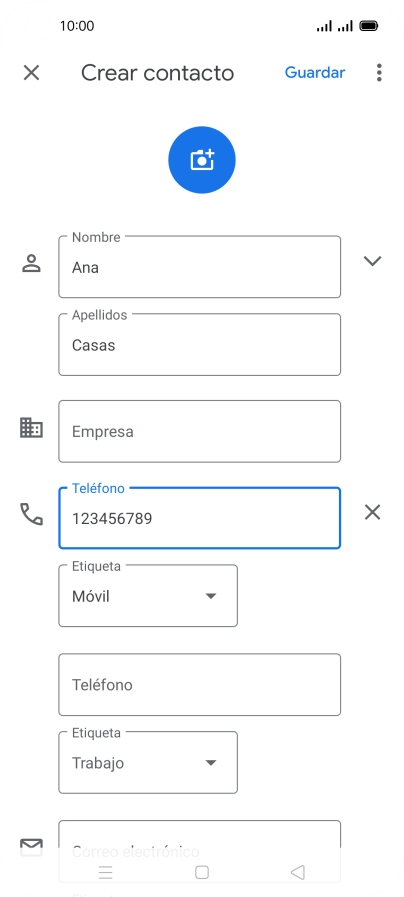Tap the Android home square button
Screen dimensions: 404x897
[x=201, y=872]
